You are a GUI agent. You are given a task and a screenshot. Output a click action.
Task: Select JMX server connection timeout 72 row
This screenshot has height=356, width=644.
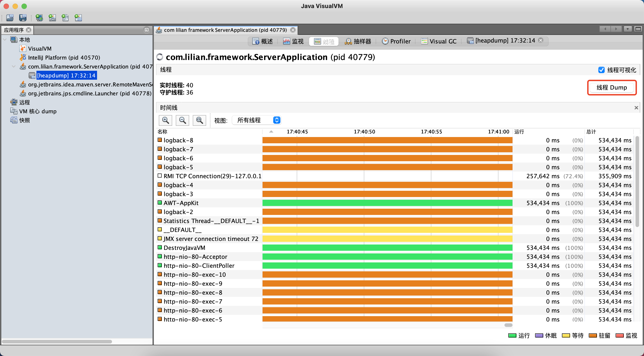[x=395, y=239]
